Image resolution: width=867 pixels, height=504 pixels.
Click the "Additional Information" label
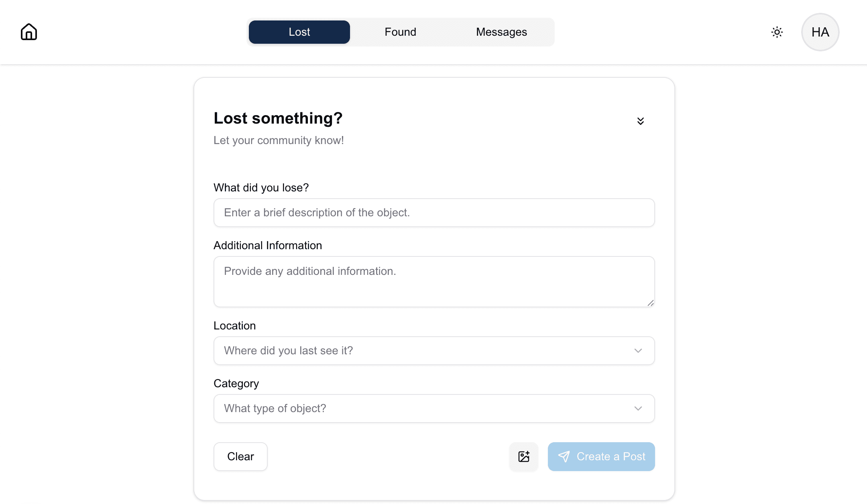click(268, 246)
